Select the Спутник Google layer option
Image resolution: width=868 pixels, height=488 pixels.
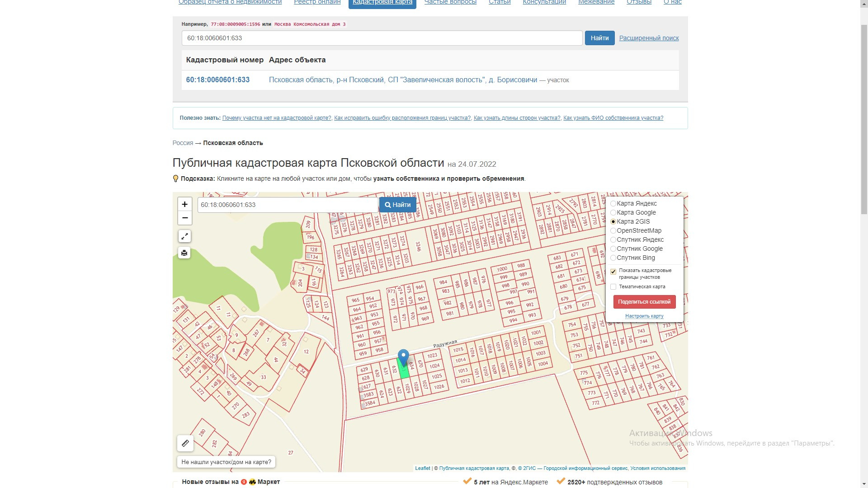(613, 249)
